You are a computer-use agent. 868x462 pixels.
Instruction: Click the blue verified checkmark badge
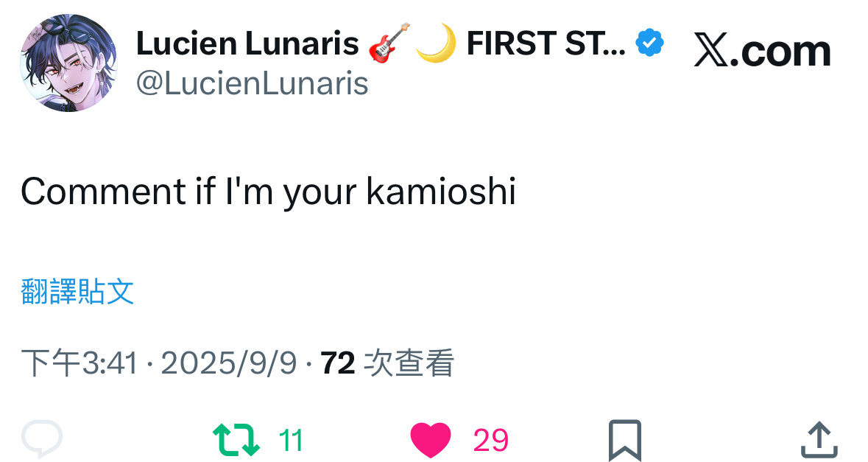(650, 44)
